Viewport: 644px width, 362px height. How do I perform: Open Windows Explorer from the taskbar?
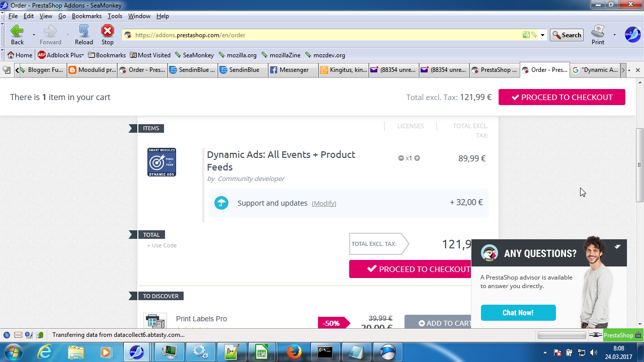[76, 352]
